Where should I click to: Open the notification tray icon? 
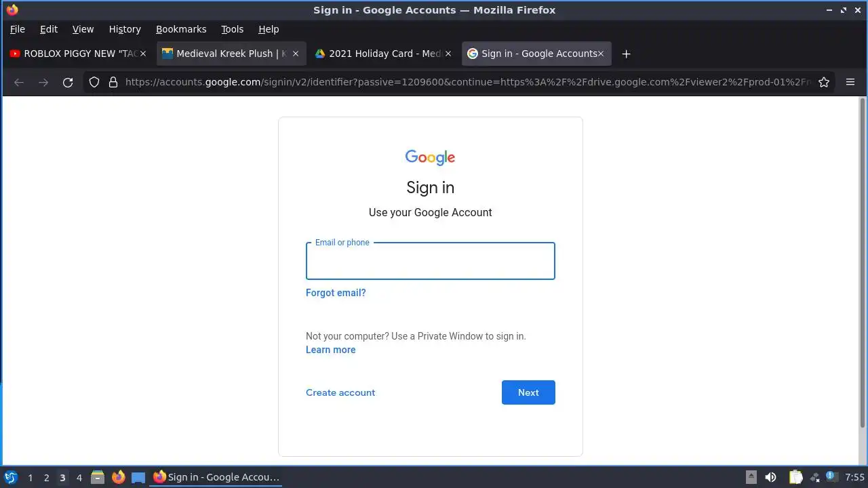(831, 477)
